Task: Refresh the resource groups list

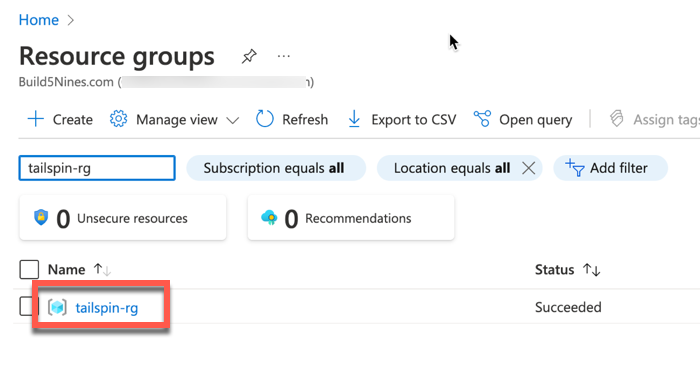Action: 305,120
